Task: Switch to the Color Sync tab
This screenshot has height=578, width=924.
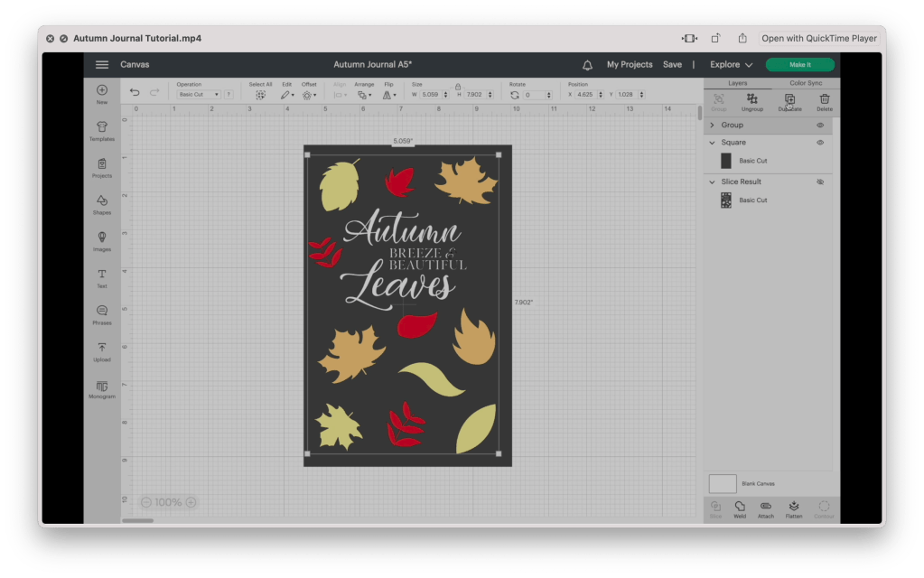Action: (x=805, y=83)
